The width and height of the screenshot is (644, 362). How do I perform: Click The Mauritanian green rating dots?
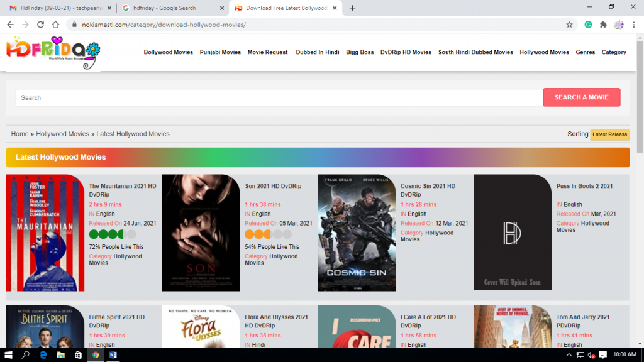click(113, 234)
